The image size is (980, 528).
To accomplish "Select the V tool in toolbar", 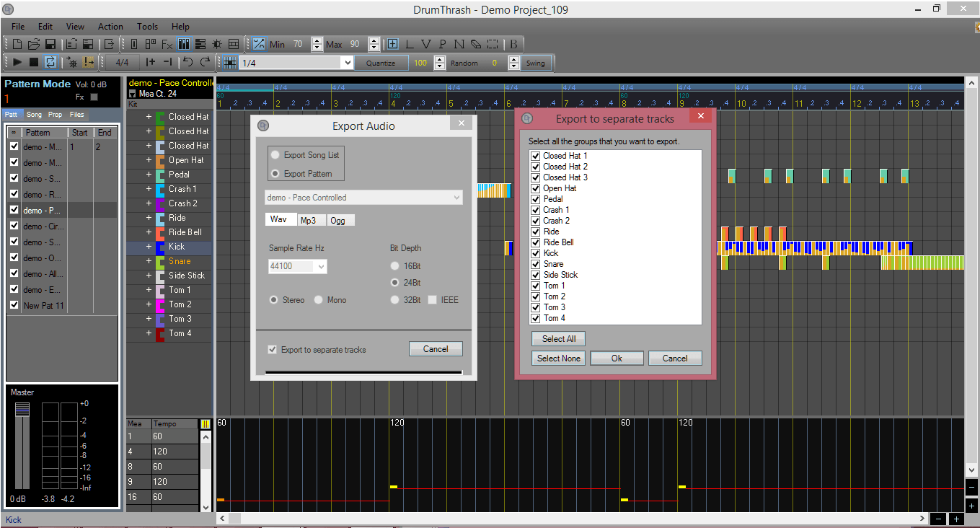I will [x=426, y=44].
